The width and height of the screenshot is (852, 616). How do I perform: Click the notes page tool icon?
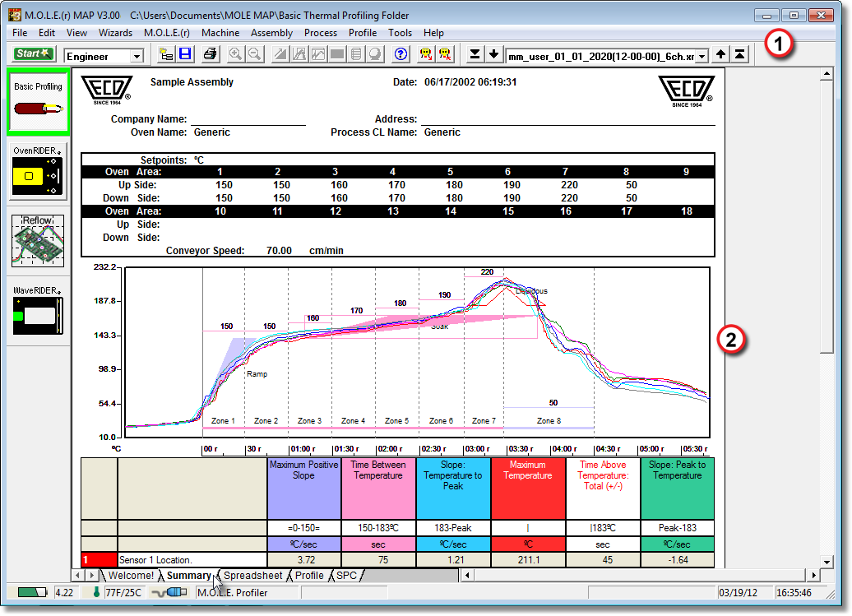(356, 54)
